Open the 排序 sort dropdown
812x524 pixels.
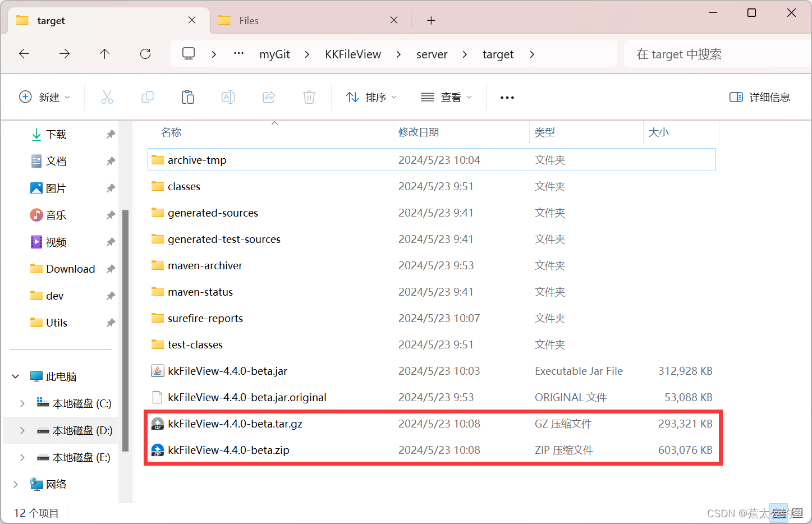pyautogui.click(x=371, y=96)
